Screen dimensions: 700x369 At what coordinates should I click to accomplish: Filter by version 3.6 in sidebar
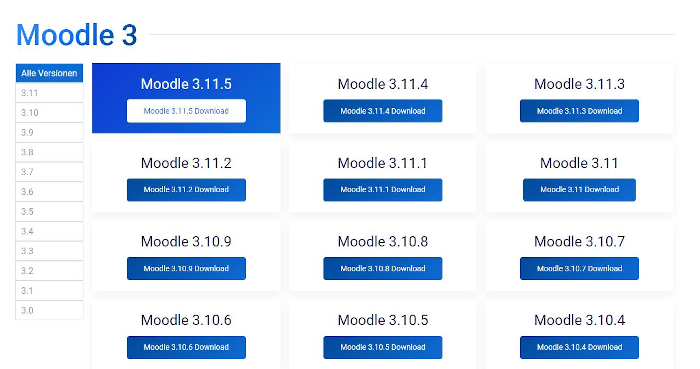pos(50,192)
